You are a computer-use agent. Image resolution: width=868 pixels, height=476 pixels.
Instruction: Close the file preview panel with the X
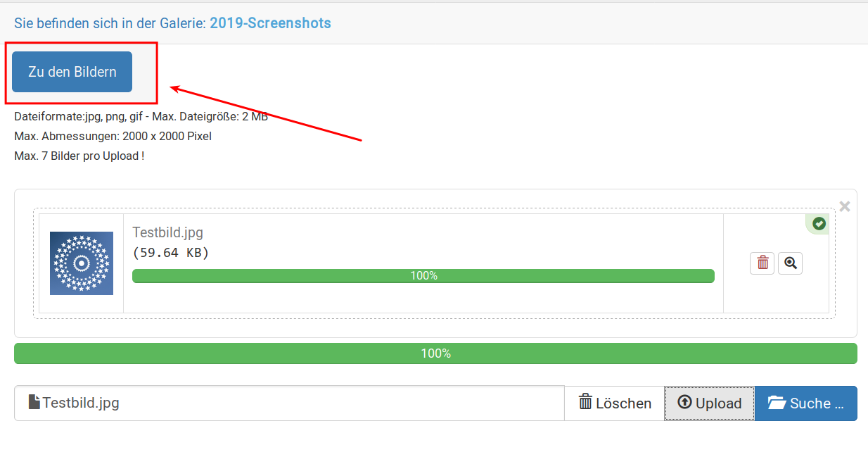(845, 206)
